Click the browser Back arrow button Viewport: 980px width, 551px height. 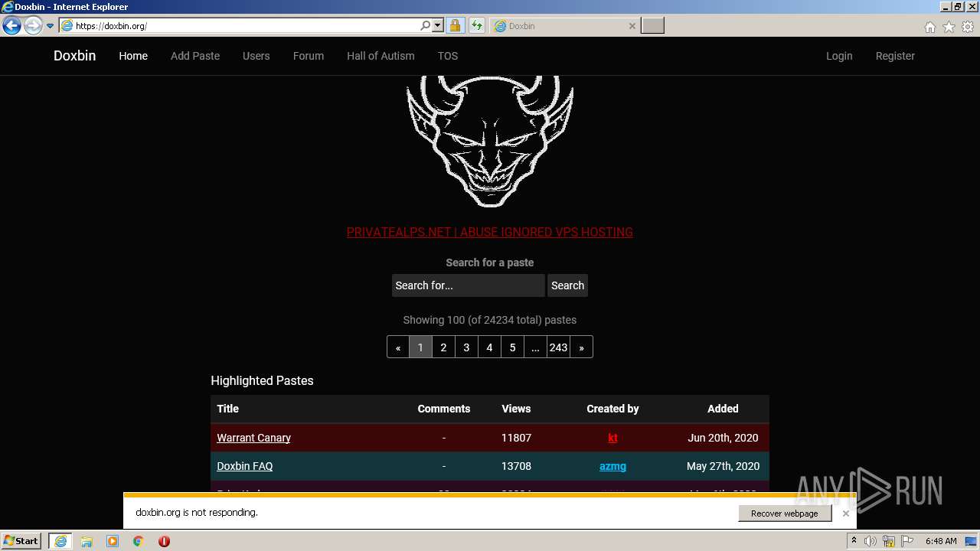[11, 26]
